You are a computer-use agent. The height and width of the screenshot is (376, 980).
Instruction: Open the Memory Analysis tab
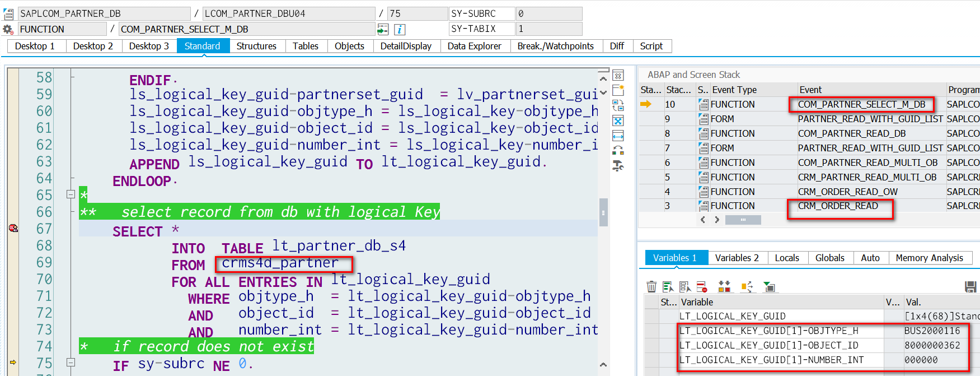tap(930, 258)
